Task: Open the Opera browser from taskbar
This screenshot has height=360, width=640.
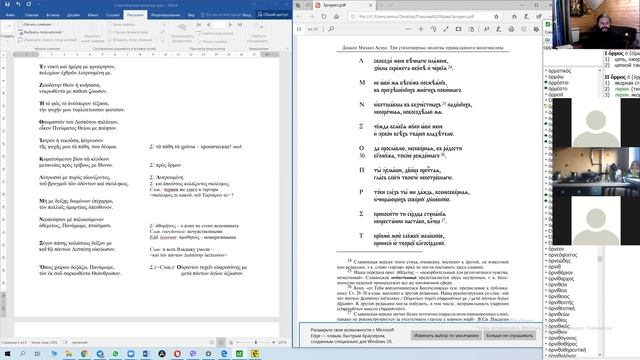Action: (x=177, y=353)
